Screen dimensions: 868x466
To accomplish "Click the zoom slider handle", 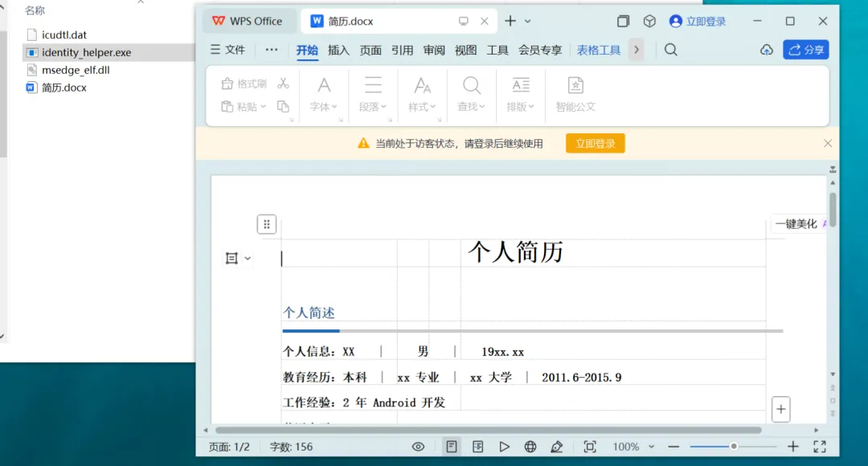I will coord(734,446).
